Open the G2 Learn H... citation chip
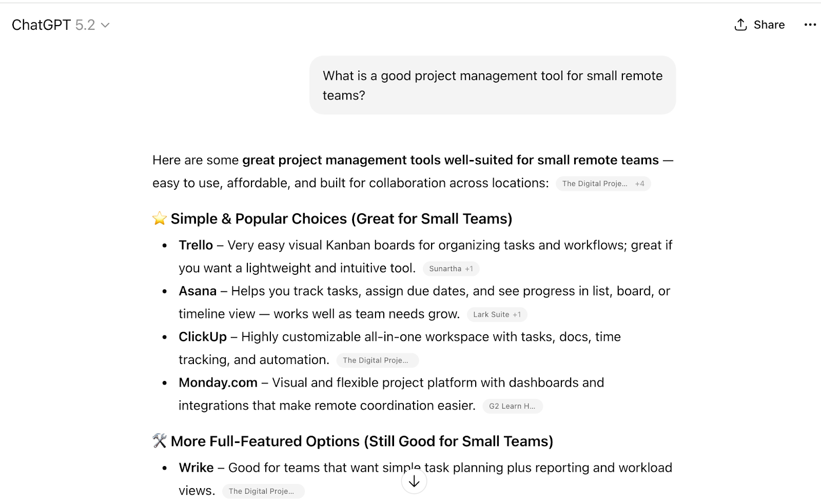The height and width of the screenshot is (504, 821). point(512,406)
